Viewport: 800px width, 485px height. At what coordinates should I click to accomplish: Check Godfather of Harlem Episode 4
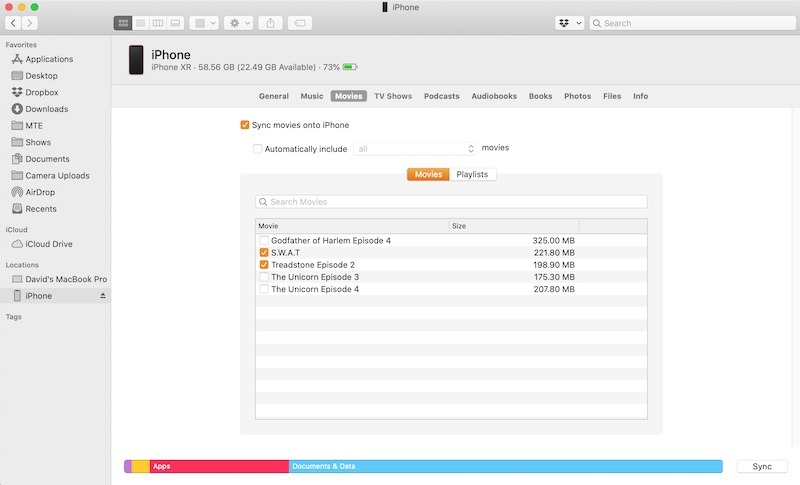click(264, 241)
